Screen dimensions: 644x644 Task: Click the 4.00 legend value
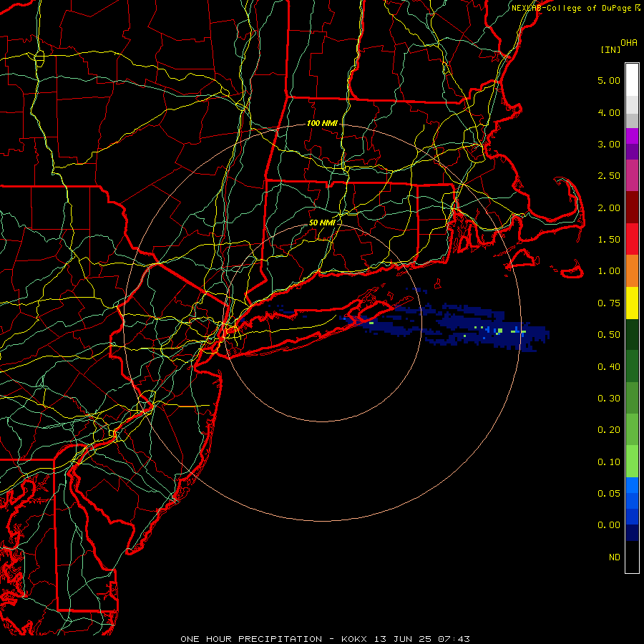pyautogui.click(x=609, y=112)
